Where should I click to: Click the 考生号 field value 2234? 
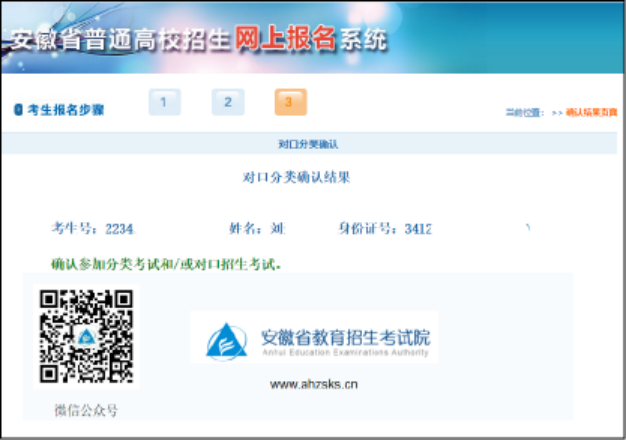coord(119,229)
